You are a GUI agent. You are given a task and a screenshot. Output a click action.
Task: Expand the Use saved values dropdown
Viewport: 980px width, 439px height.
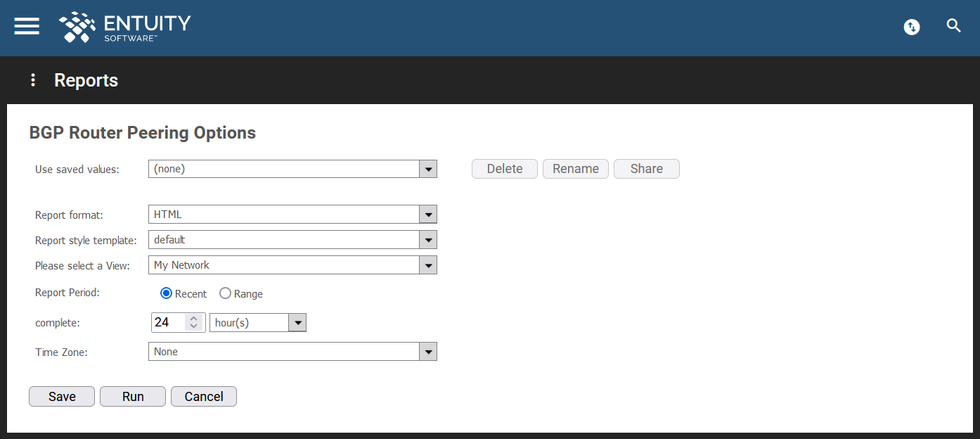292,169
